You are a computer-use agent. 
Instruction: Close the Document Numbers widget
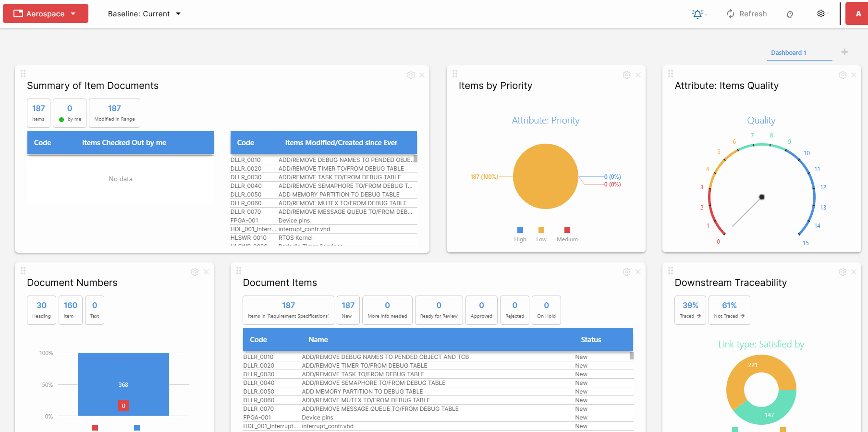206,272
